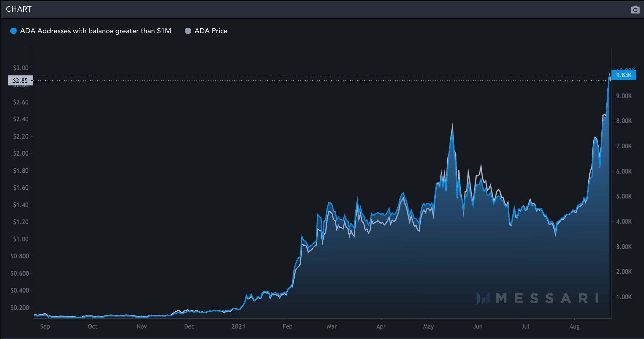The width and height of the screenshot is (644, 339).
Task: Click the MESSARI watermark text
Action: pos(547,298)
